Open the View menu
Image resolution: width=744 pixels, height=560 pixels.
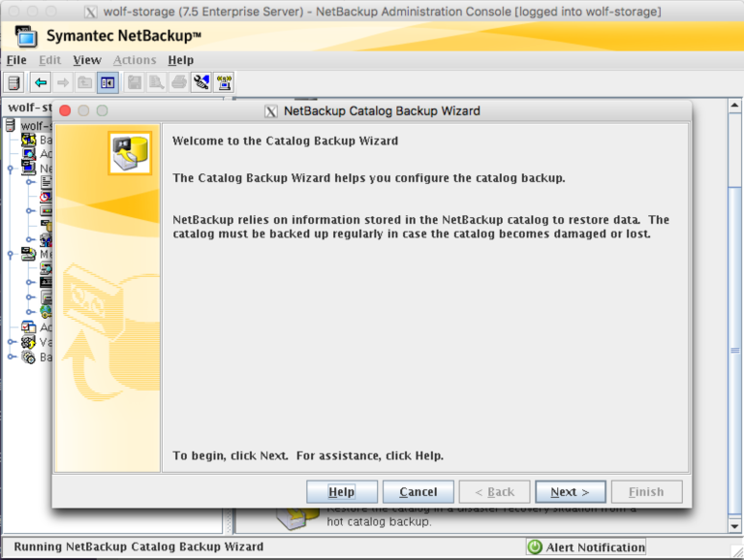point(87,60)
